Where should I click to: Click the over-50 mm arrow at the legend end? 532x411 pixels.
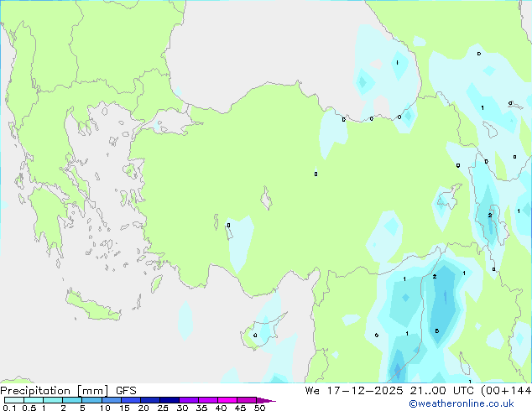(x=266, y=400)
